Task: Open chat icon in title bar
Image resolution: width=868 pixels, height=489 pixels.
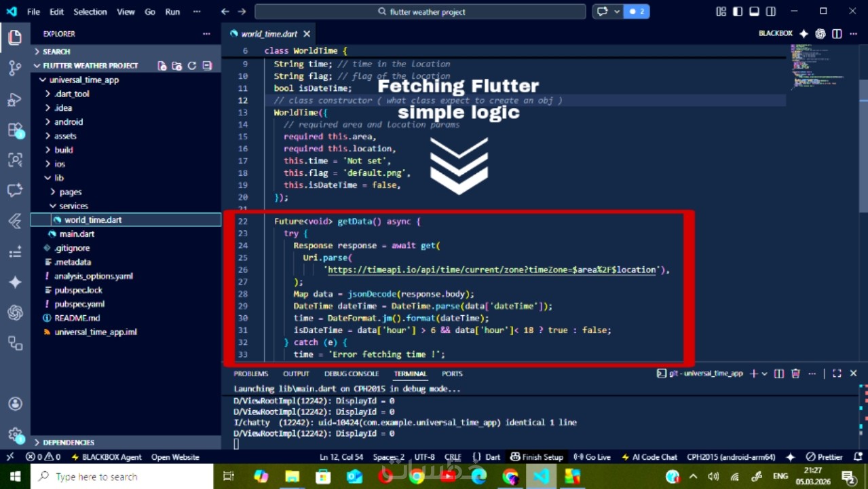Action: 602,12
